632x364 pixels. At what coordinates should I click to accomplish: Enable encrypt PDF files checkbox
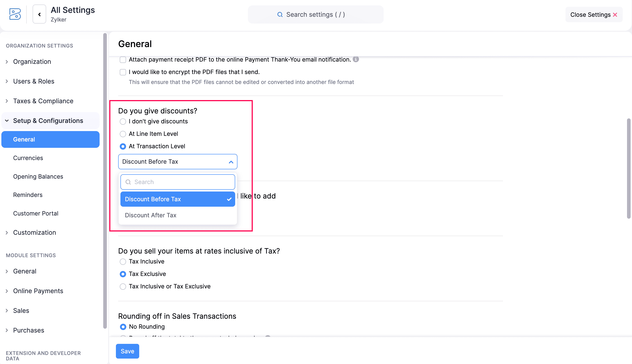pos(123,72)
